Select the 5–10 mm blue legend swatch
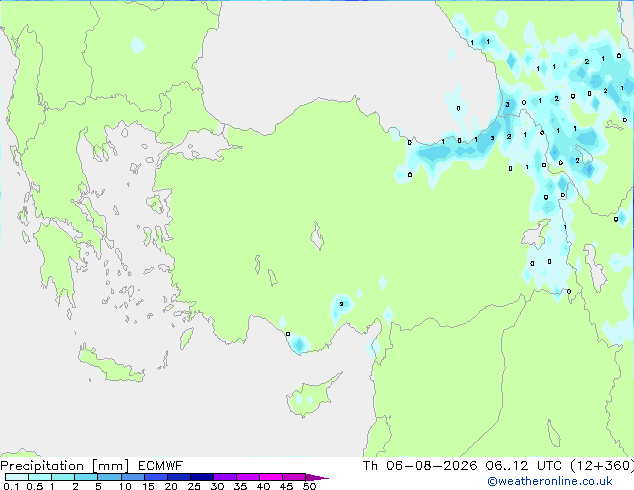This screenshot has width=634, height=490. coord(109,477)
